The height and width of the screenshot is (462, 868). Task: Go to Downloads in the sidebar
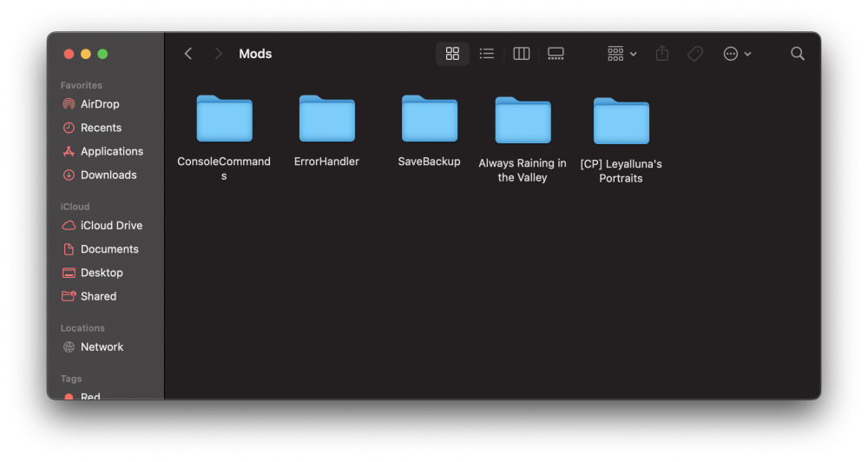click(108, 175)
